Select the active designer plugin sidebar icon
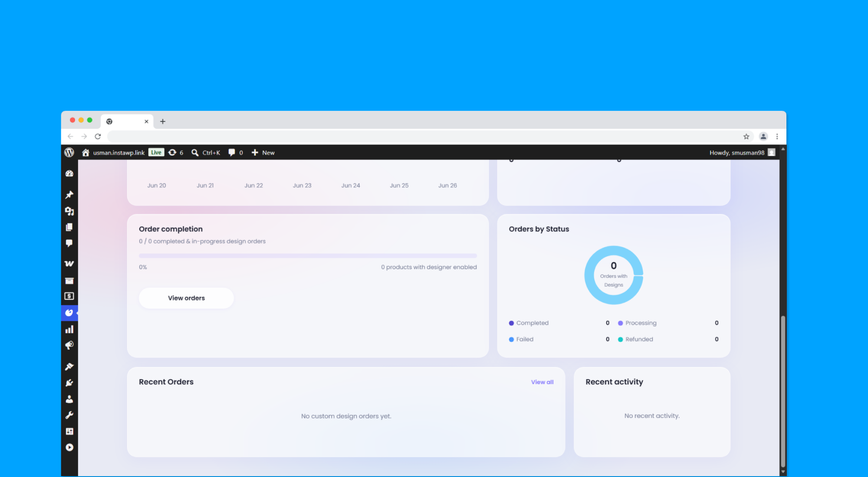Viewport: 868px width, 477px height. 69,313
